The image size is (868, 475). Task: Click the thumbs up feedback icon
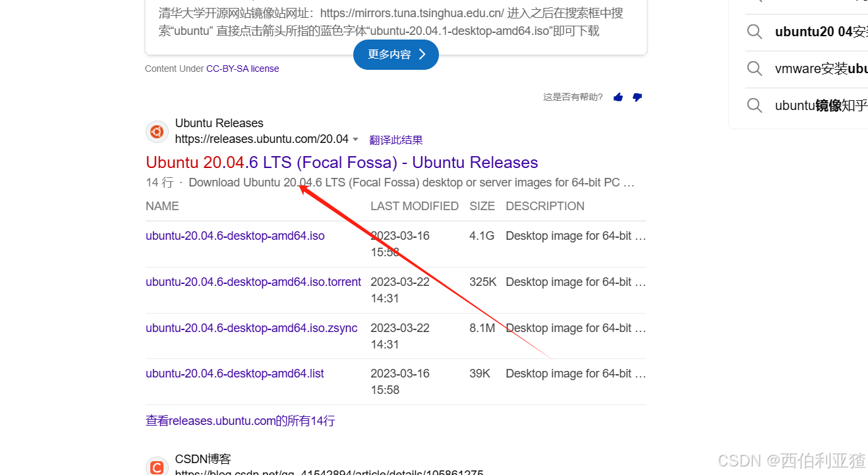[618, 98]
